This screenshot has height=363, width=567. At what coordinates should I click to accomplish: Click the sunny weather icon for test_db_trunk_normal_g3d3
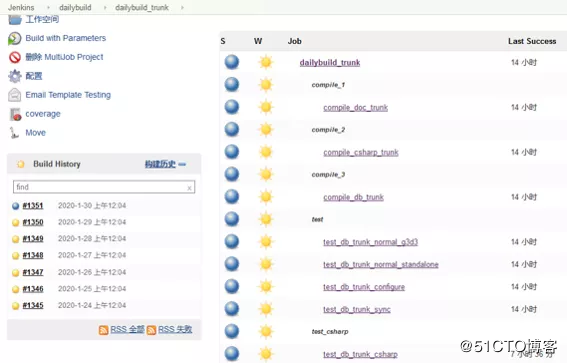(266, 242)
